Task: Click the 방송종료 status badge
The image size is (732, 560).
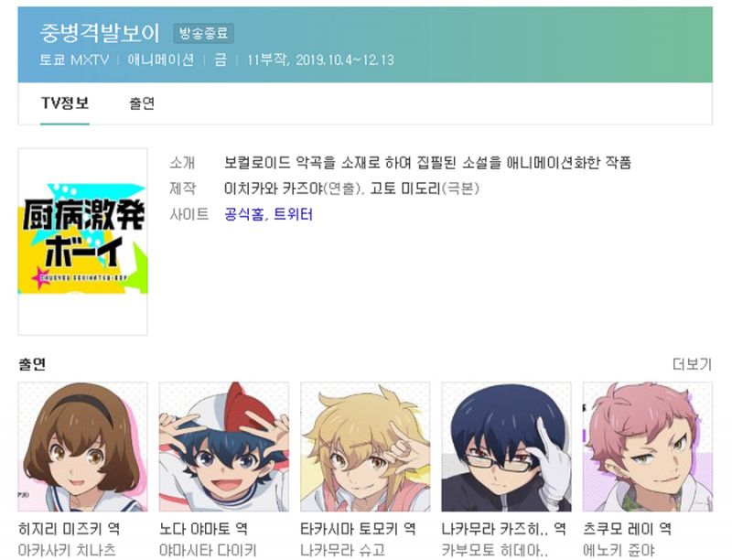Action: [203, 33]
